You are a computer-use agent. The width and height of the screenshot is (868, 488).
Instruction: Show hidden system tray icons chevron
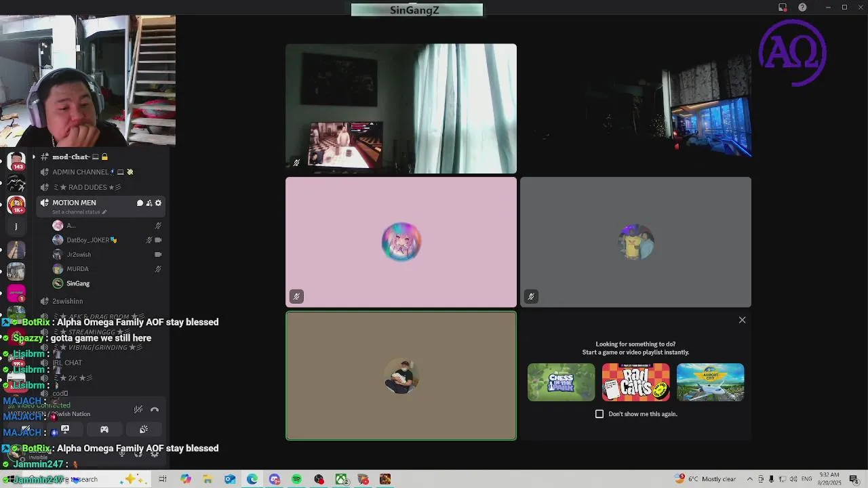pyautogui.click(x=750, y=479)
